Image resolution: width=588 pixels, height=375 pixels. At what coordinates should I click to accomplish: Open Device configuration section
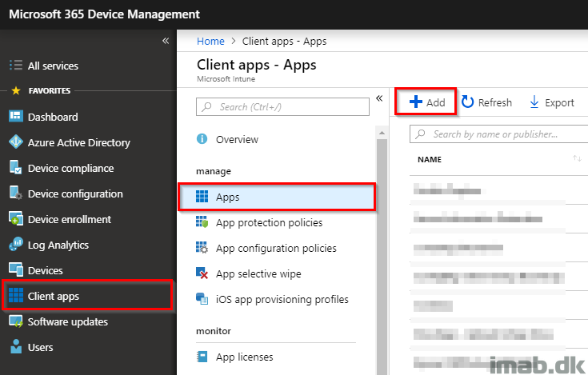(75, 193)
